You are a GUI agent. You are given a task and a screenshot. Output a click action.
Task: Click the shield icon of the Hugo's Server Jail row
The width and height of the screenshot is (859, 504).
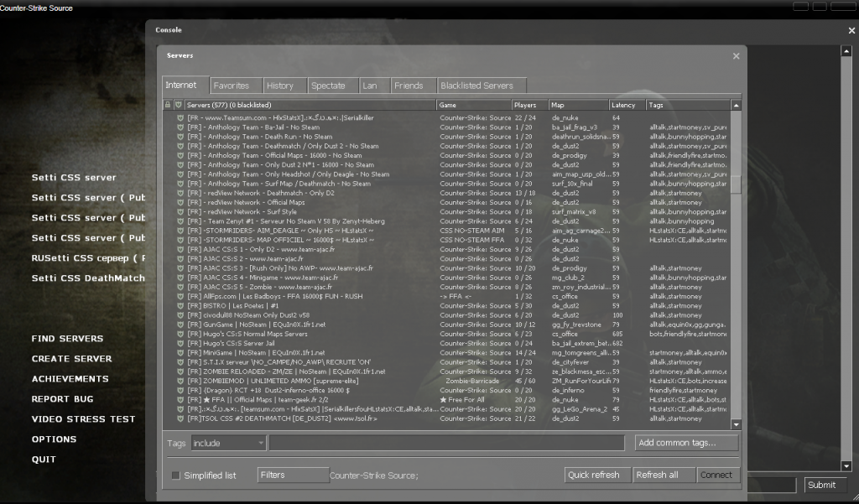point(180,344)
